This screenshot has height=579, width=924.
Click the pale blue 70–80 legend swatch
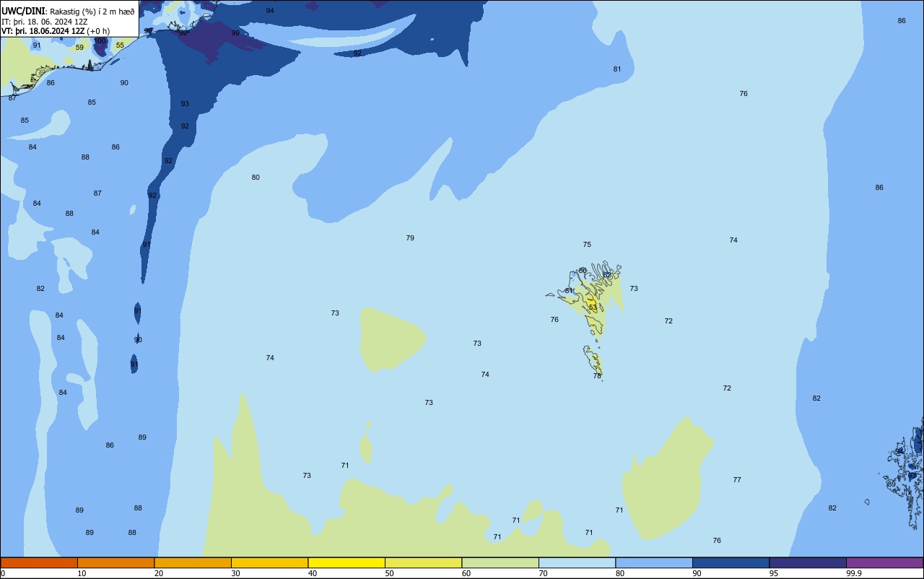(x=577, y=562)
